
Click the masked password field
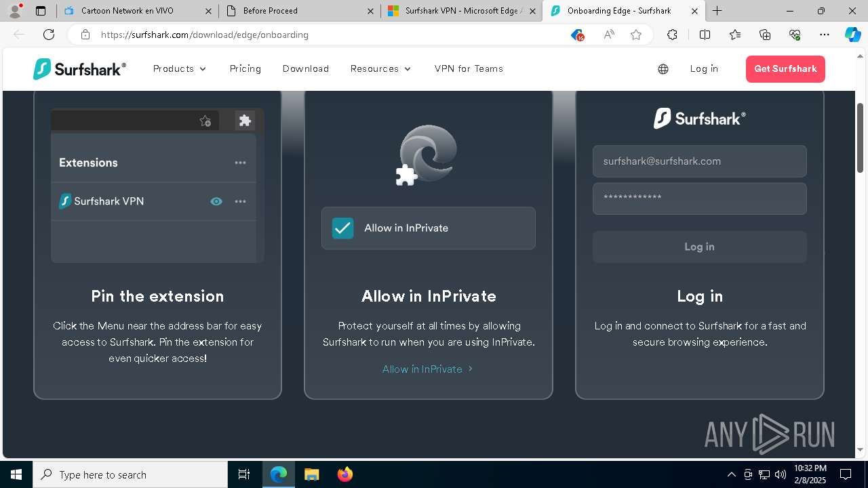(699, 199)
